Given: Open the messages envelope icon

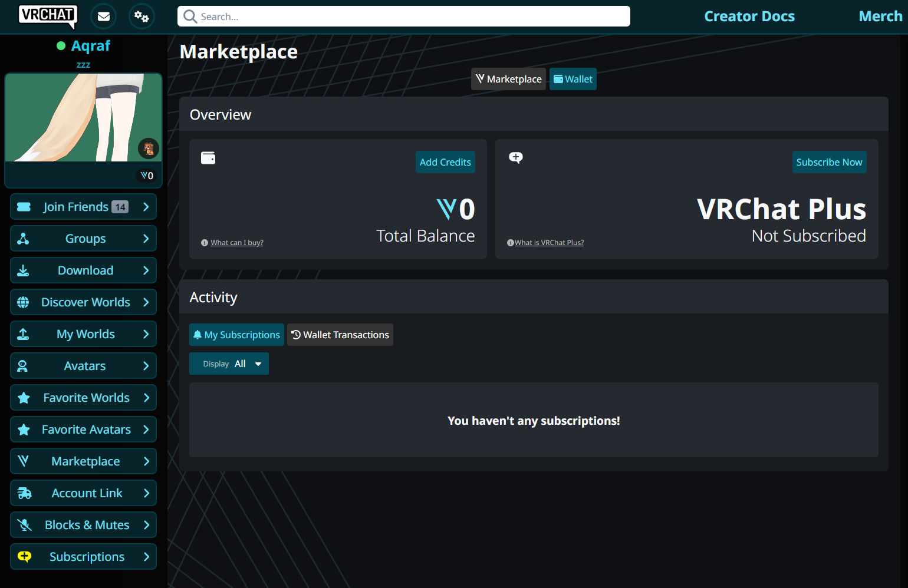Looking at the screenshot, I should coord(104,16).
